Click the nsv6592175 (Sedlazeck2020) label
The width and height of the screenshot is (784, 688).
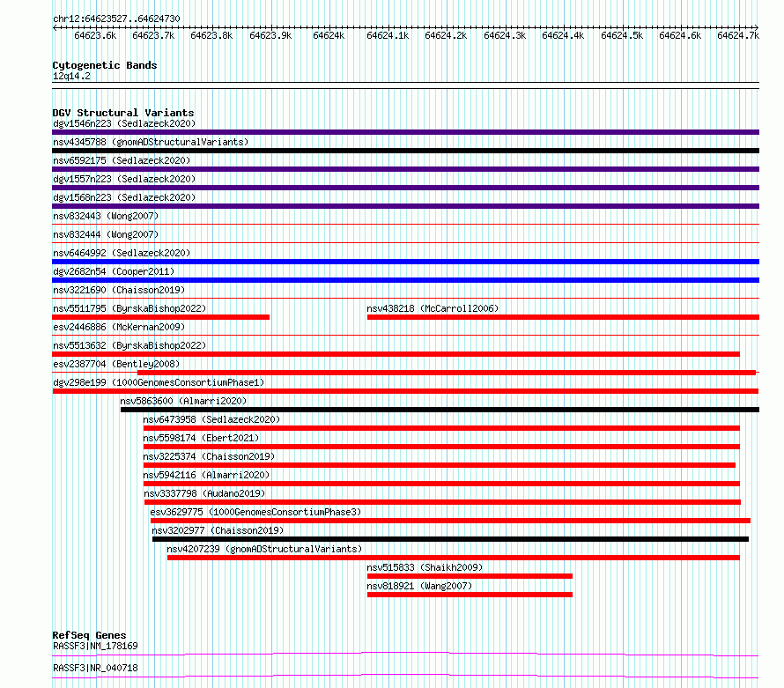pyautogui.click(x=122, y=160)
